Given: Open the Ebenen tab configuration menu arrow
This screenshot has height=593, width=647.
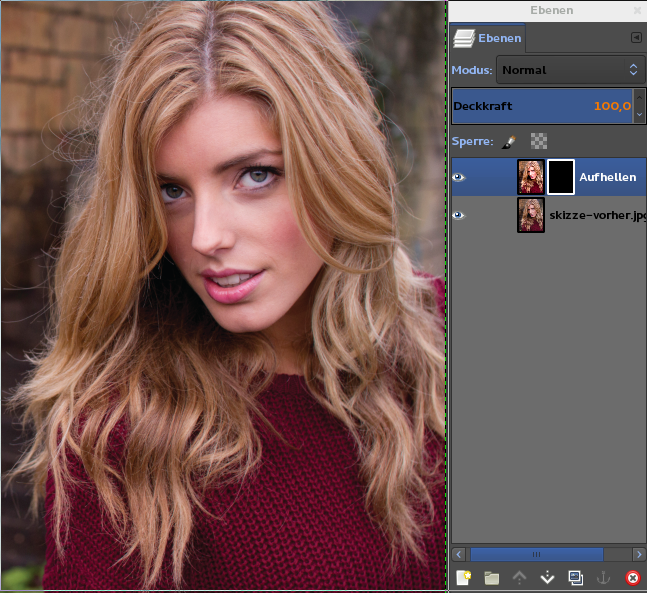Looking at the screenshot, I should [x=636, y=38].
